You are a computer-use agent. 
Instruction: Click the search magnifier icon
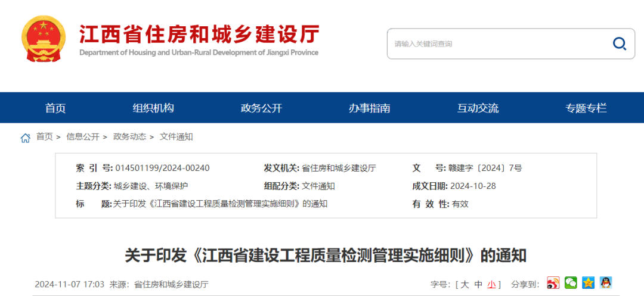[620, 43]
